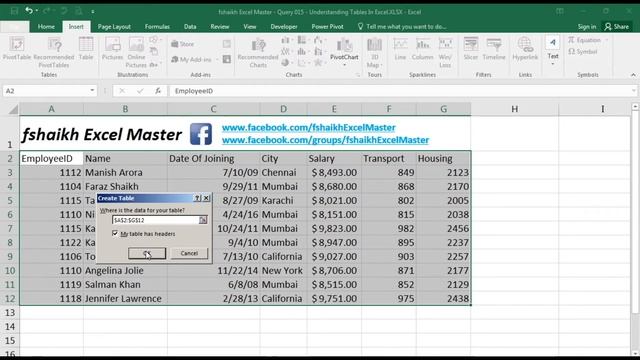Click the Tell me what you want to do box
640x360 pixels.
pyautogui.click(x=402, y=27)
